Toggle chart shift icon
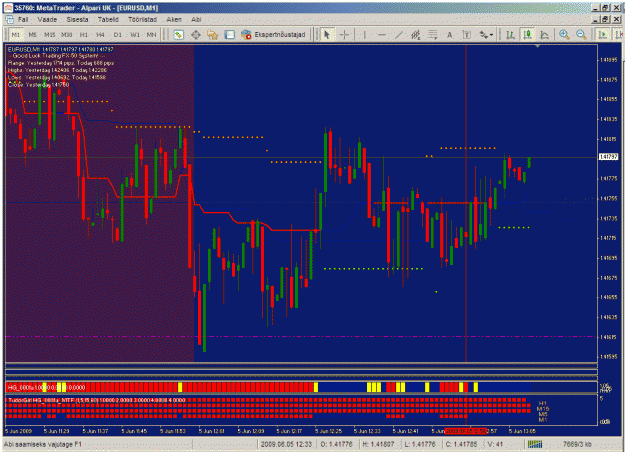The image size is (625, 452). (x=619, y=35)
